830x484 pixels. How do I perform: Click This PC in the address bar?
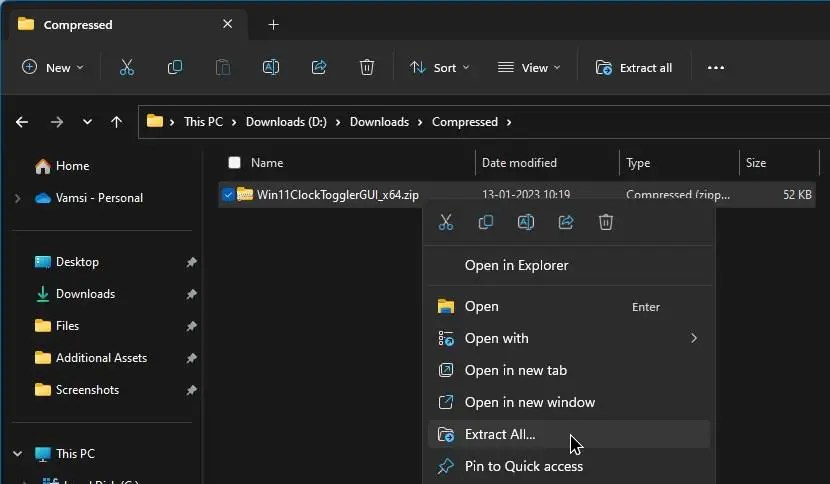203,122
